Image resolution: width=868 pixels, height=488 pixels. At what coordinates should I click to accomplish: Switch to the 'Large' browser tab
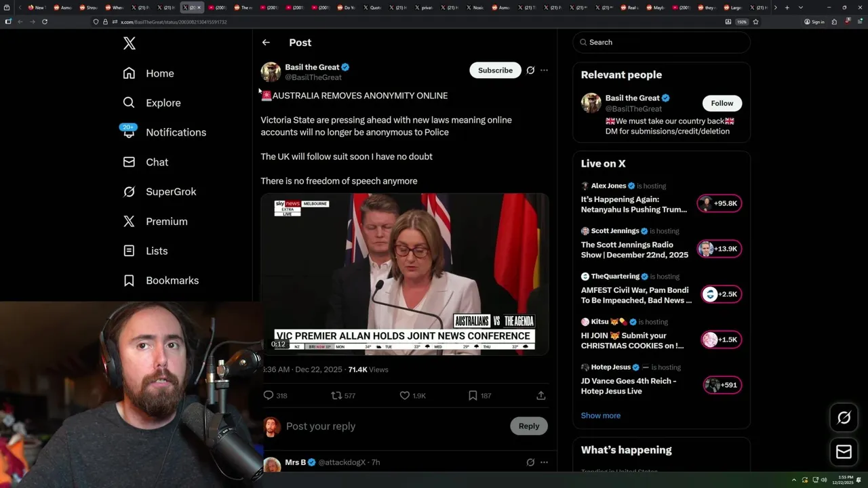pyautogui.click(x=732, y=7)
